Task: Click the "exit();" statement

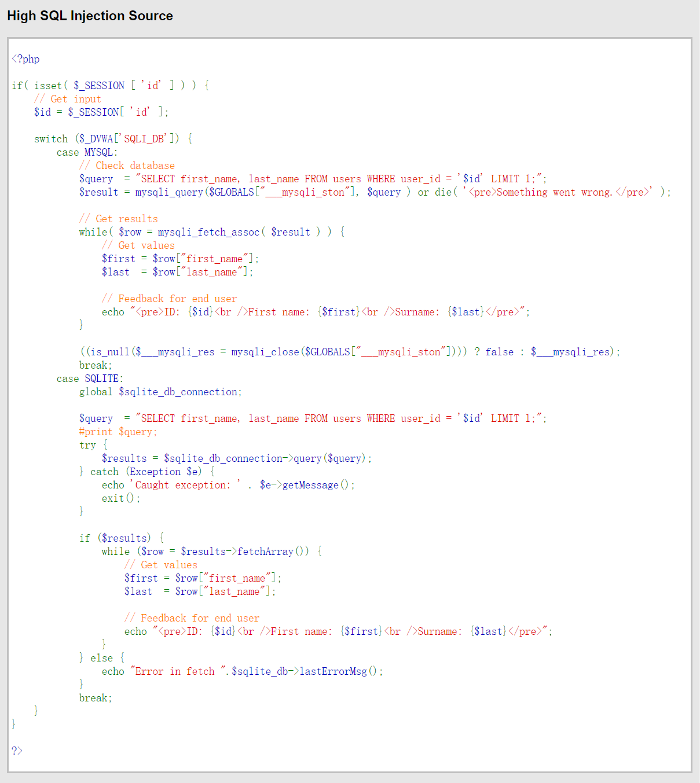Action: (x=121, y=498)
